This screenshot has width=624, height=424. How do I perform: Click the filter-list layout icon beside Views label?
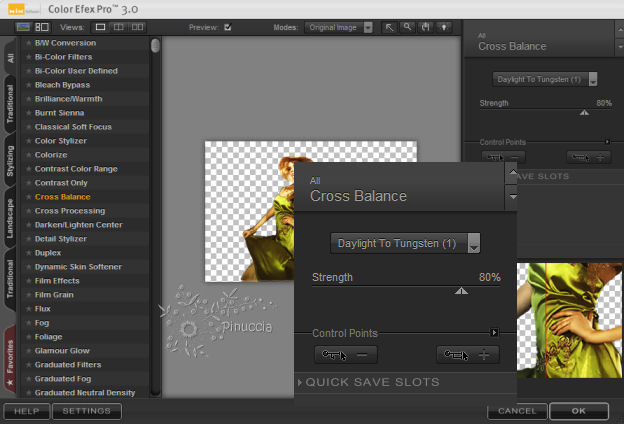pos(42,27)
